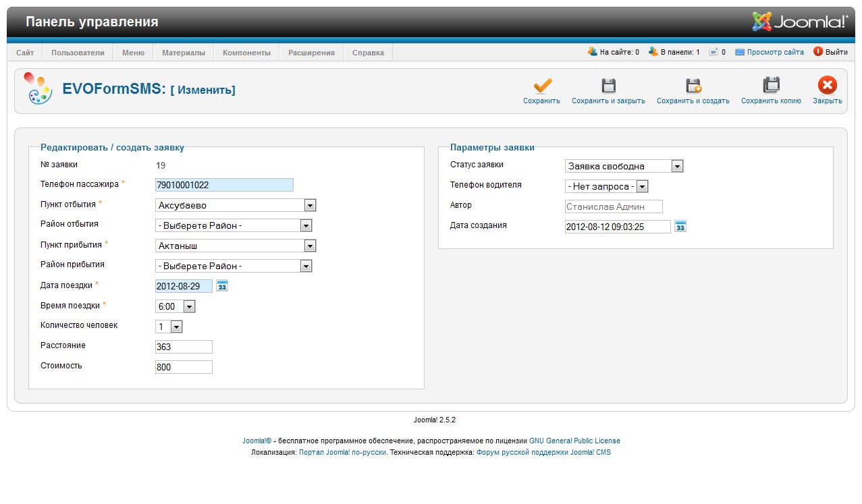Click the Стоимость input field
This screenshot has height=504, width=862.
point(184,367)
